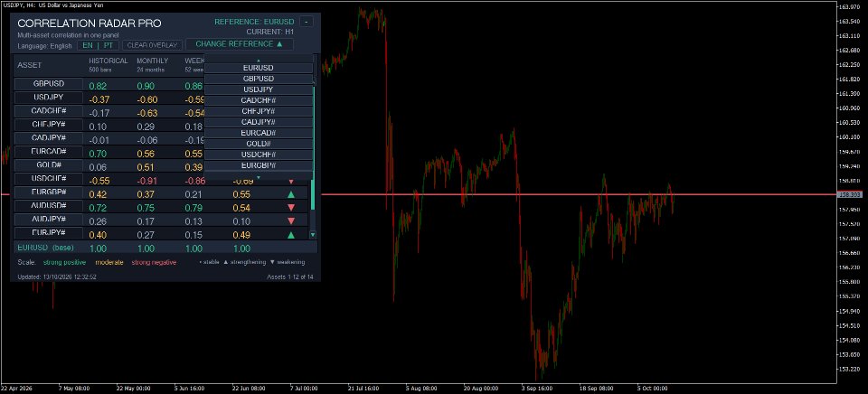The height and width of the screenshot is (394, 868).
Task: Click the AUDJPY# asset button
Action: point(49,219)
